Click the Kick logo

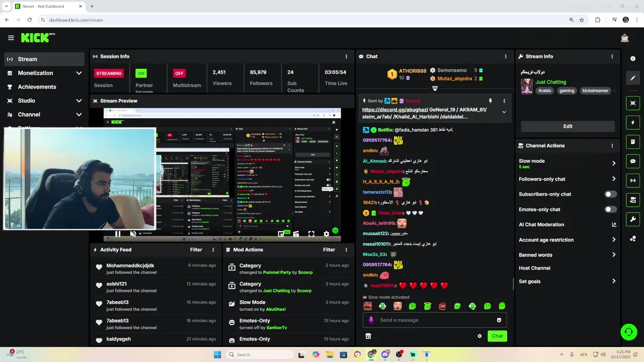coord(38,38)
